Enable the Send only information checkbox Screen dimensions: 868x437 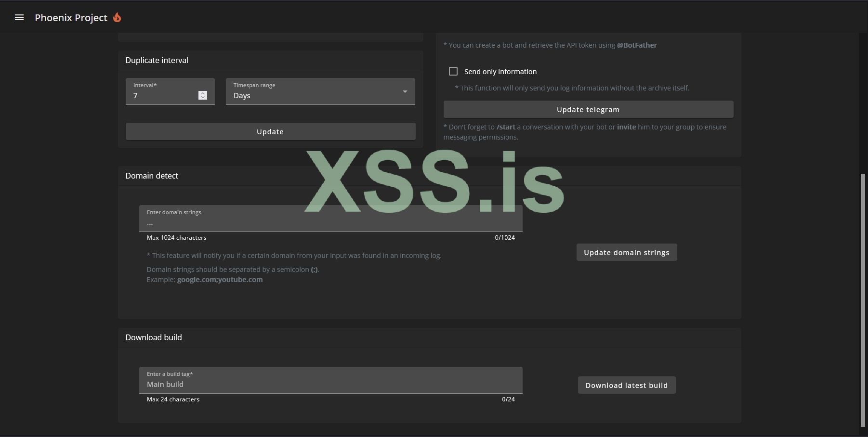(453, 71)
